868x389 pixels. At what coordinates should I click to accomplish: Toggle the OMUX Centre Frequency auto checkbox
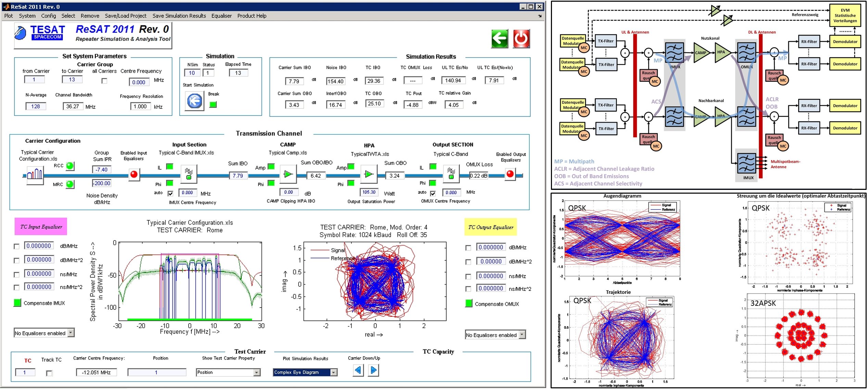433,193
